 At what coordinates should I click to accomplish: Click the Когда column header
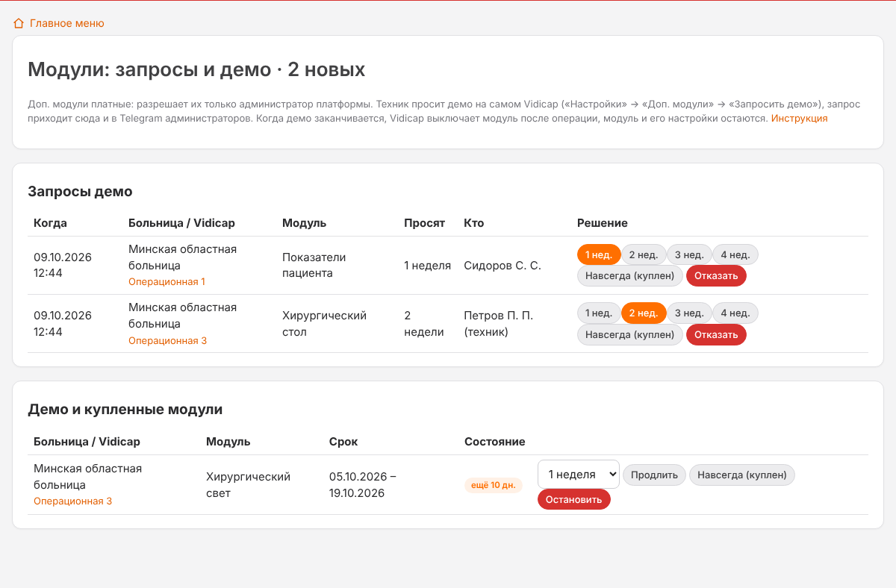(50, 223)
